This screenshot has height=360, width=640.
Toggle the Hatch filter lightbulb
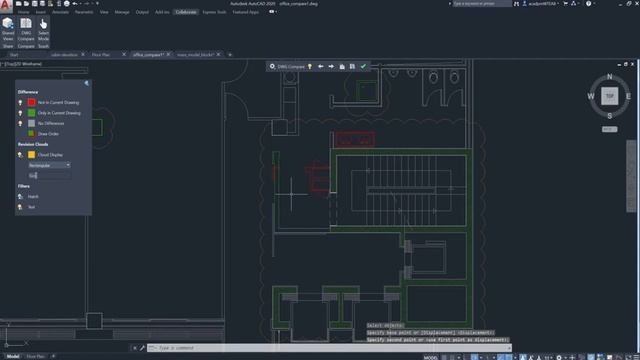pos(20,197)
